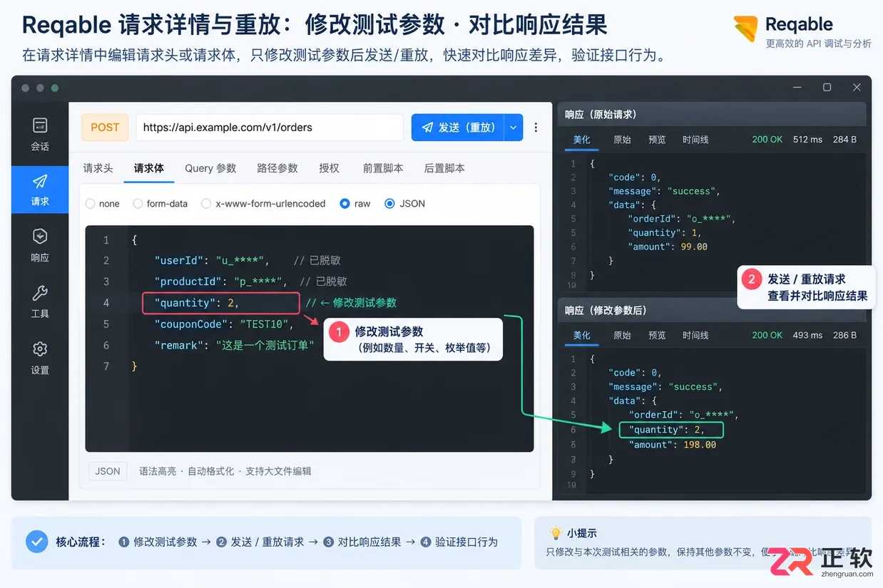Click "quantity": 1 in original response
The image size is (883, 588).
click(x=665, y=233)
